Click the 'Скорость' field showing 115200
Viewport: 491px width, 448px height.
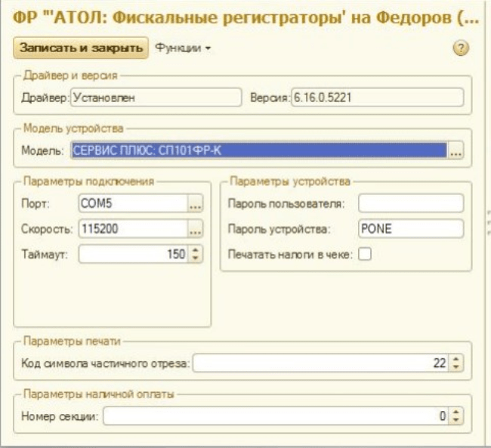coord(133,228)
